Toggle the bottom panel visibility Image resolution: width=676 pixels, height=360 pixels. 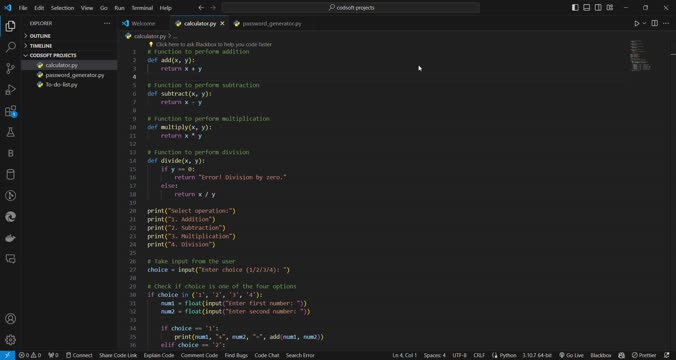587,8
